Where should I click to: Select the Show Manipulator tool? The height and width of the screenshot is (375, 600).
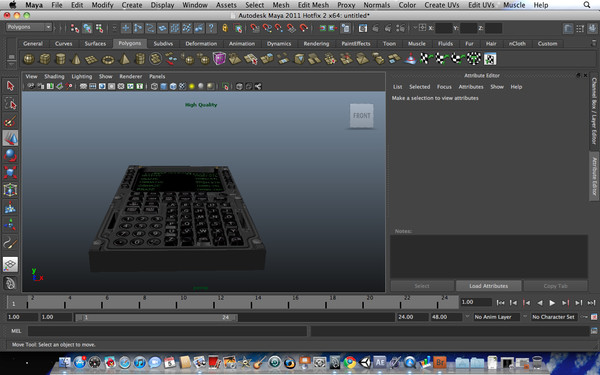[10, 225]
